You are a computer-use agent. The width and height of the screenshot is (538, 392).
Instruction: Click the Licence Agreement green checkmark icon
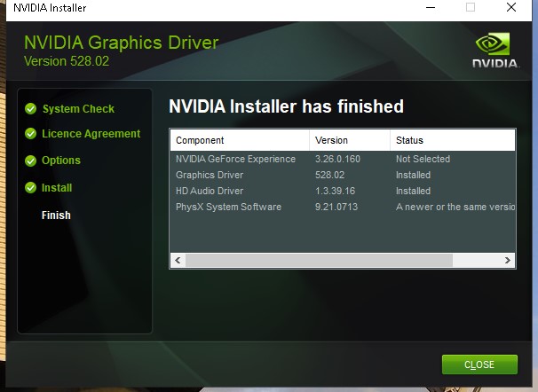point(30,134)
